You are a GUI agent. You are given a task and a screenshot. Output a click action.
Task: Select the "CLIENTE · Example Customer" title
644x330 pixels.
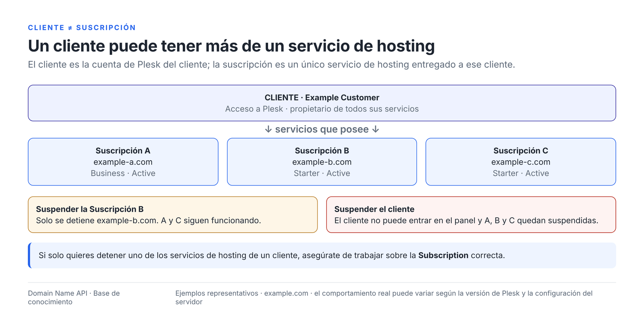[x=322, y=97]
